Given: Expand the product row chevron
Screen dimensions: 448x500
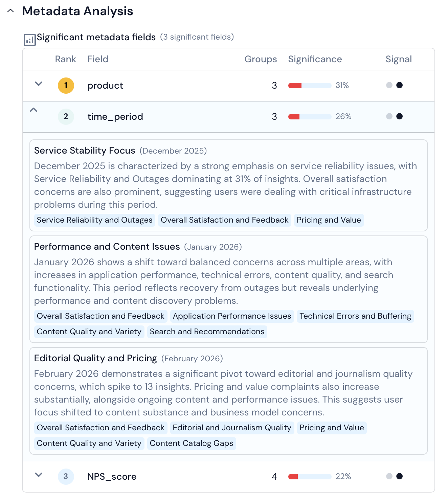Looking at the screenshot, I should [39, 84].
